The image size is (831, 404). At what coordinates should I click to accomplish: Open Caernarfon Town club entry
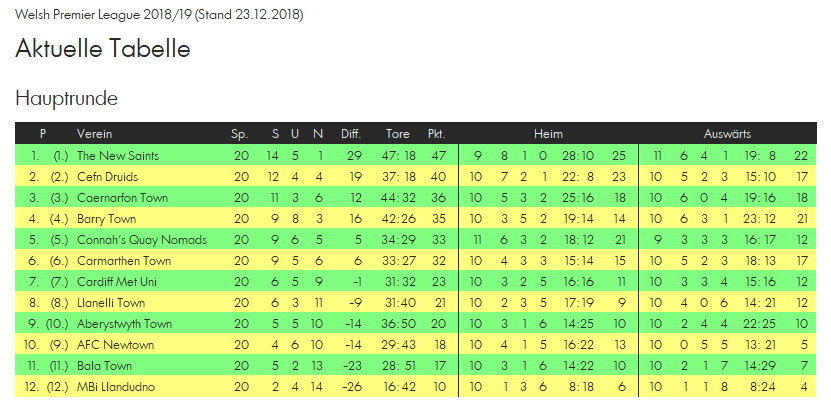pos(122,198)
